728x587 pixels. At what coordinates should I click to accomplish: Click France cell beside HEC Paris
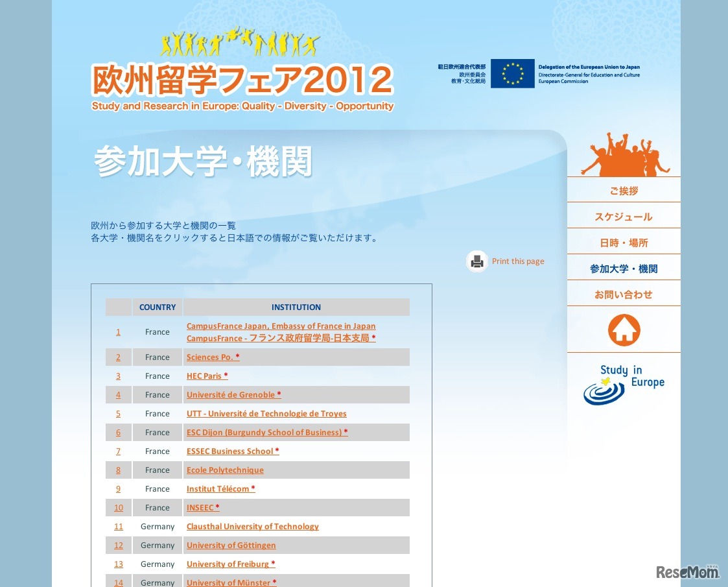point(158,376)
